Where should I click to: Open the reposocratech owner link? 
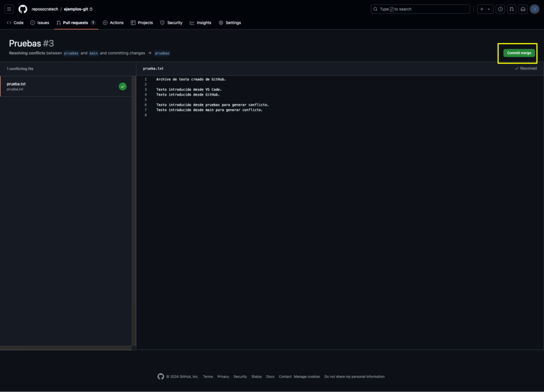coord(45,9)
